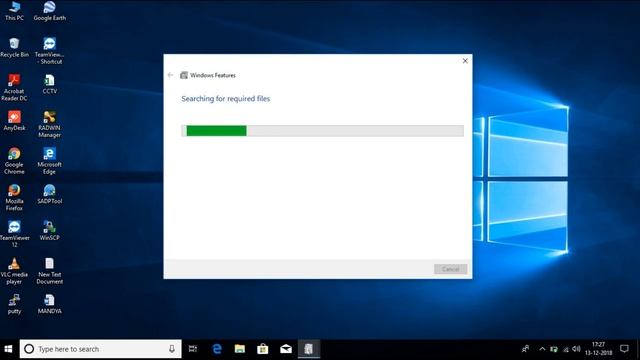Open Microsoft Store from taskbar
640x360 pixels.
click(262, 349)
